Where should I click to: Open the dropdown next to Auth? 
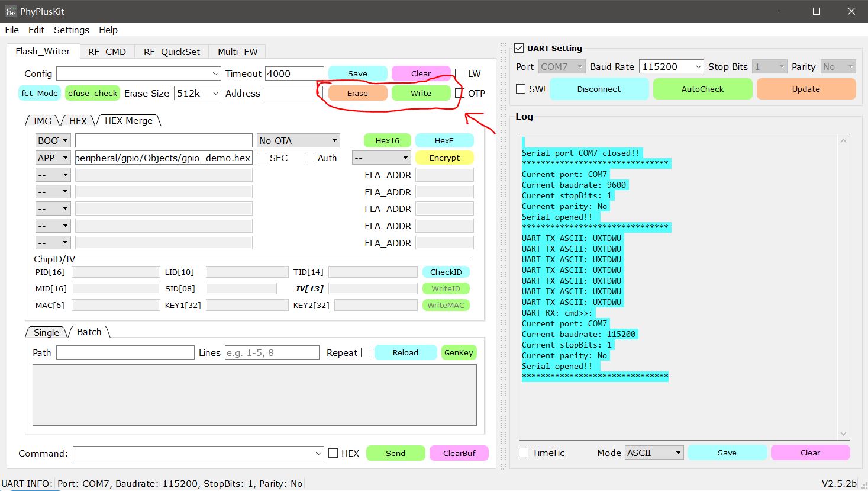point(381,158)
